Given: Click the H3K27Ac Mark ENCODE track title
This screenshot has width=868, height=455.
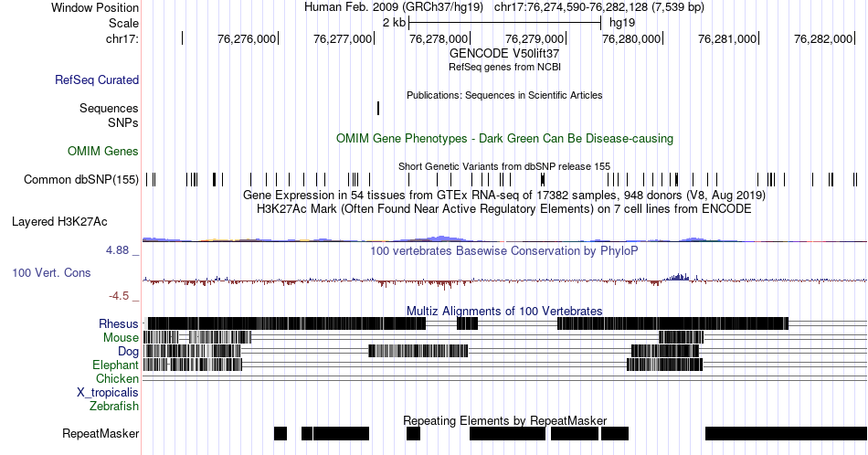Looking at the screenshot, I should click(504, 208).
